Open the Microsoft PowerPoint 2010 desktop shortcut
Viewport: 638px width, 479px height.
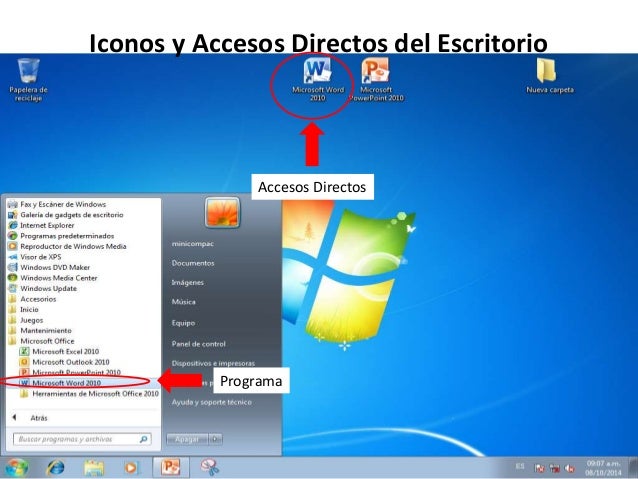[376, 80]
